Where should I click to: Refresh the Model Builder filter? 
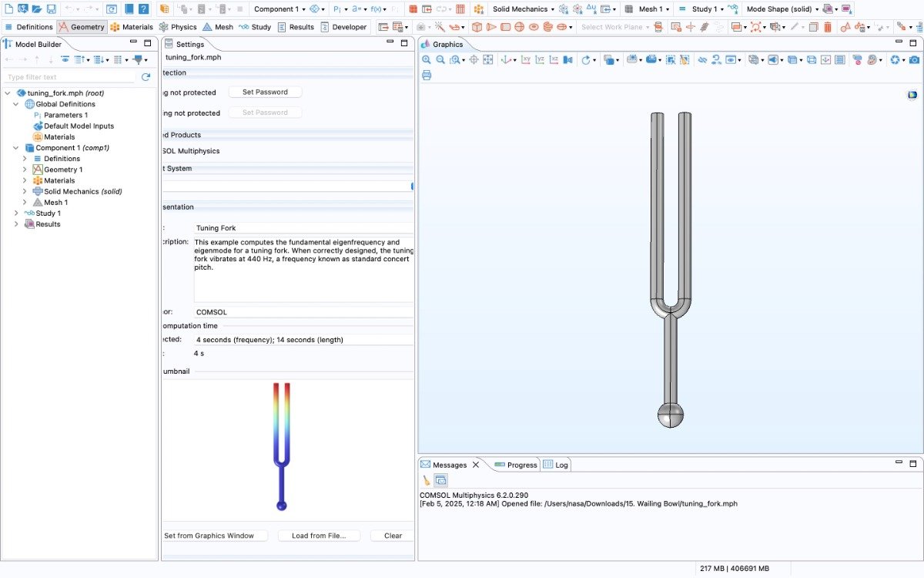pos(146,77)
